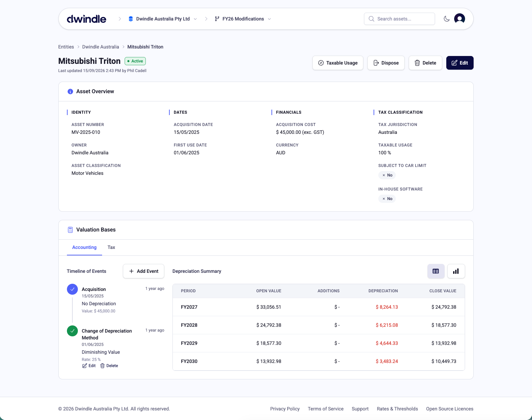Select the FY2030 period row label
The width and height of the screenshot is (532, 420).
[x=189, y=361]
